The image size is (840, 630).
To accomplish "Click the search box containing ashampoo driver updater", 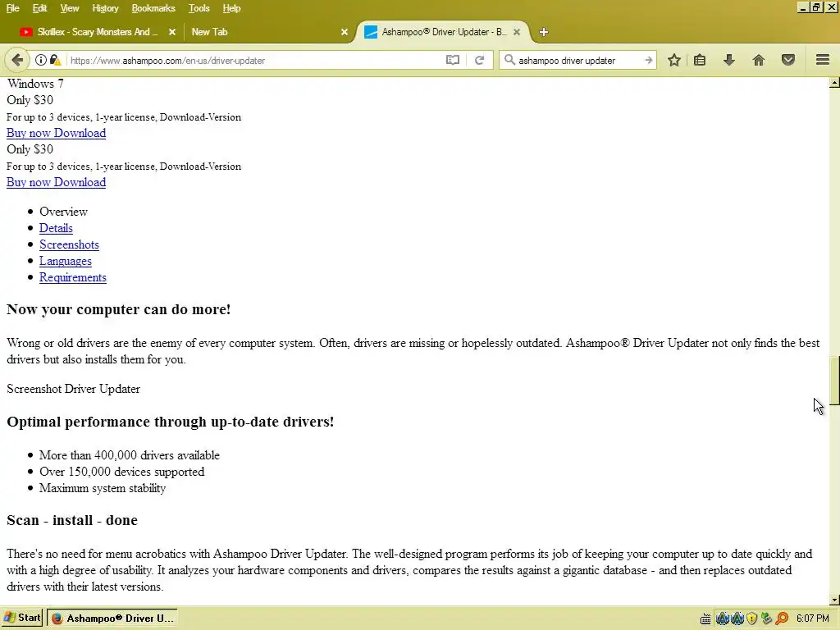I will [x=579, y=60].
